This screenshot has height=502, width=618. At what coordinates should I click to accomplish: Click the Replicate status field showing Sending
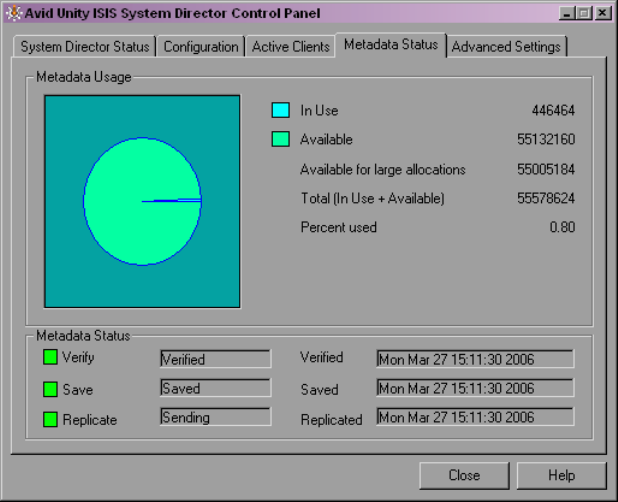(x=216, y=417)
